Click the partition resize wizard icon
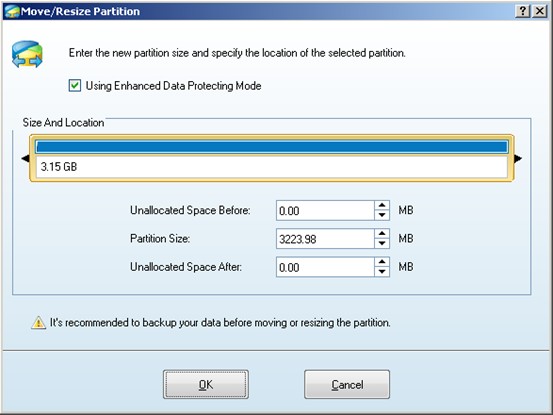 (27, 54)
